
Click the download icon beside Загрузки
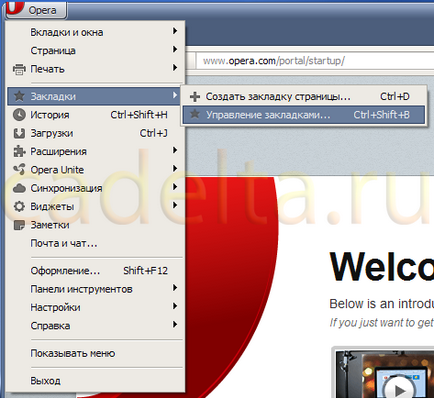pyautogui.click(x=19, y=133)
